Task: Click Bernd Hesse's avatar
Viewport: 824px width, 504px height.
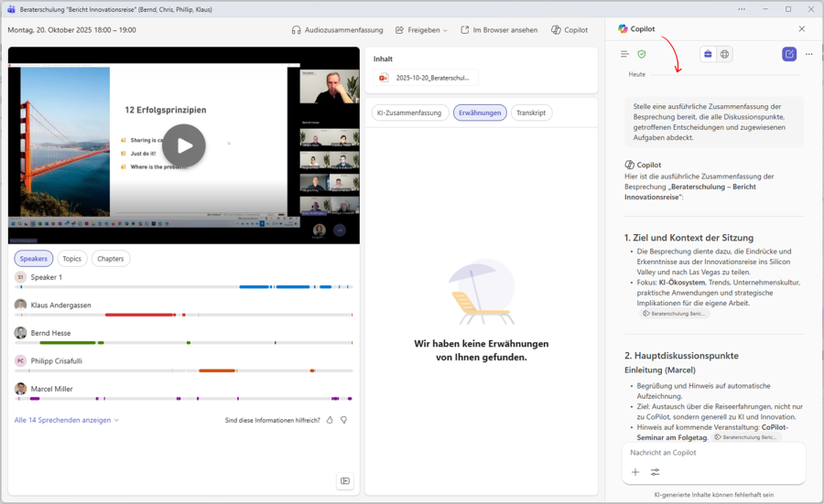Action: pyautogui.click(x=20, y=332)
